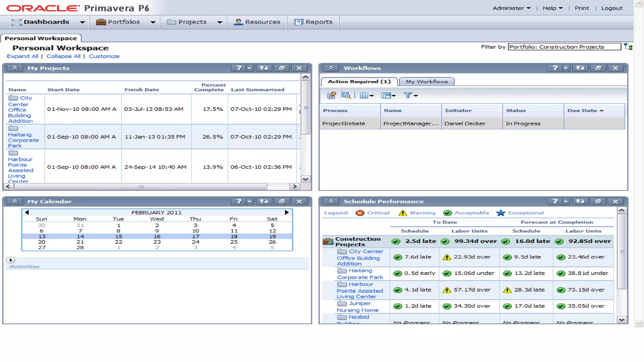The width and height of the screenshot is (644, 362).
Task: Select the ProjectInitiate workflow row
Action: point(472,123)
